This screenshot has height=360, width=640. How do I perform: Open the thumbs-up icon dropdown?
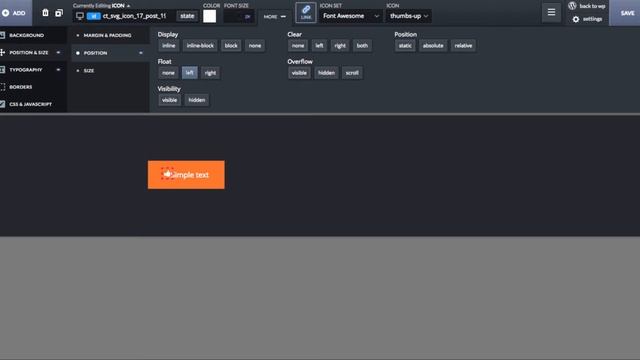[x=409, y=16]
